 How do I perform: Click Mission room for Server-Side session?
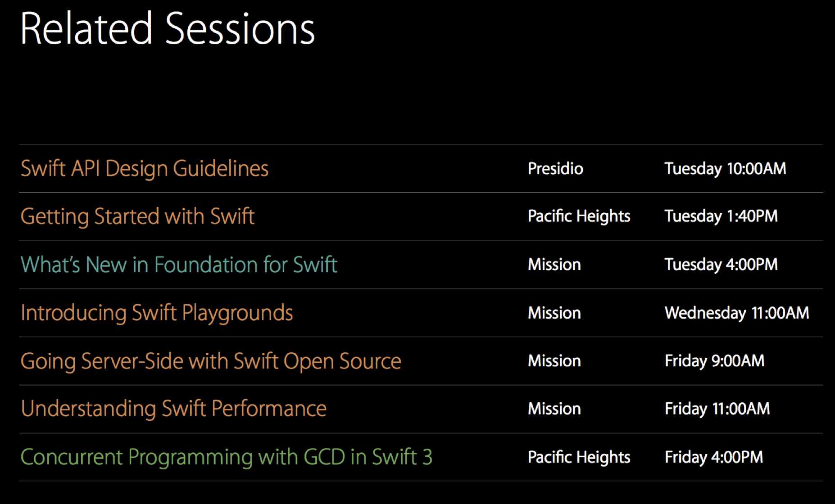click(554, 361)
